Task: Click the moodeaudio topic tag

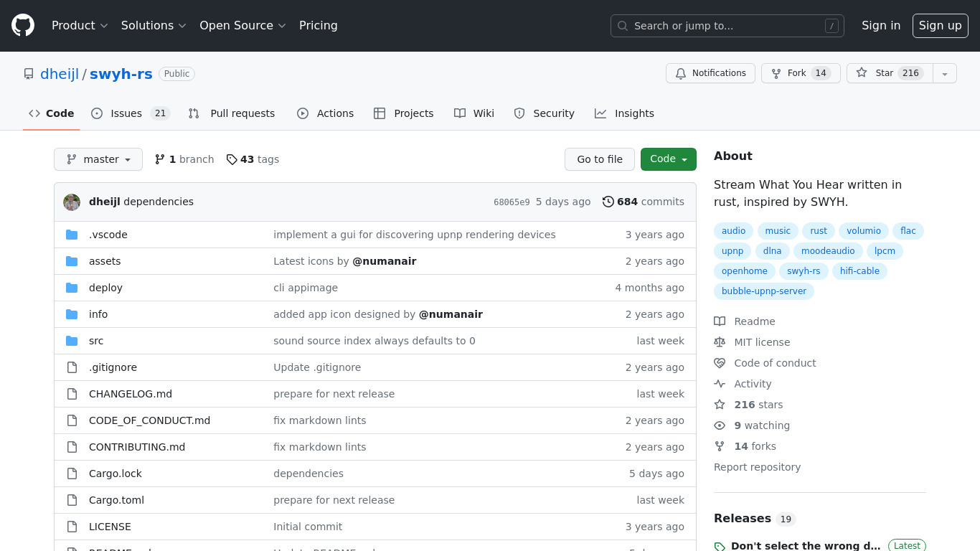Action: [x=828, y=251]
